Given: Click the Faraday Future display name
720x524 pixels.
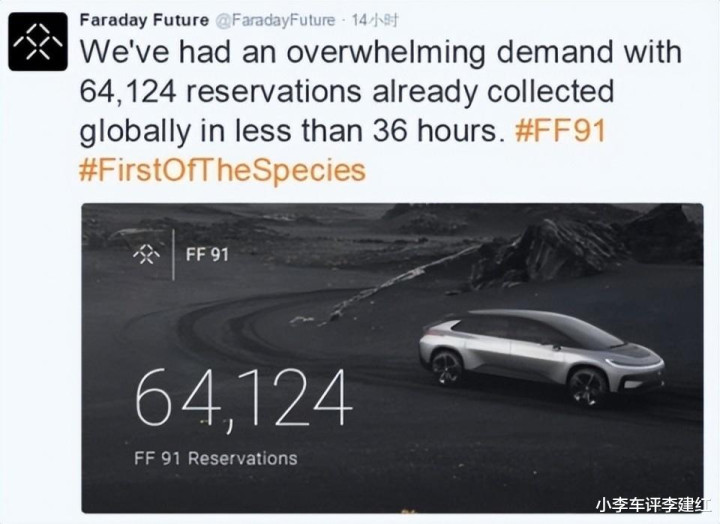Looking at the screenshot, I should (144, 20).
